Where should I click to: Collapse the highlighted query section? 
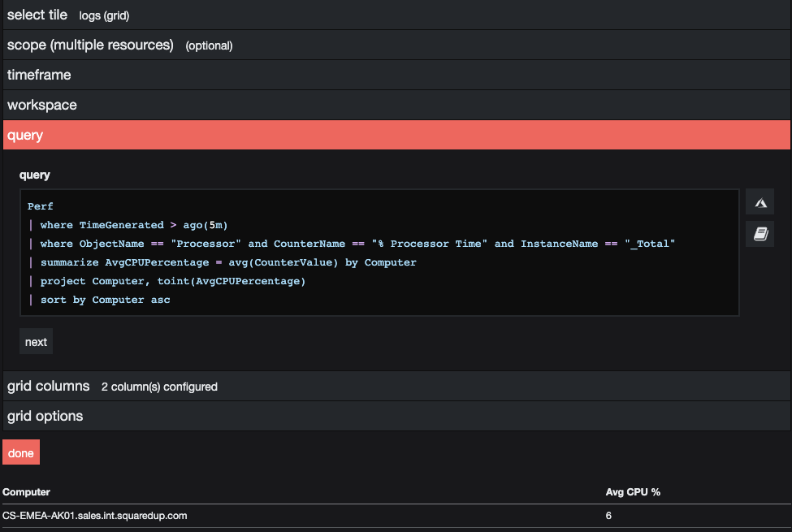click(x=24, y=135)
